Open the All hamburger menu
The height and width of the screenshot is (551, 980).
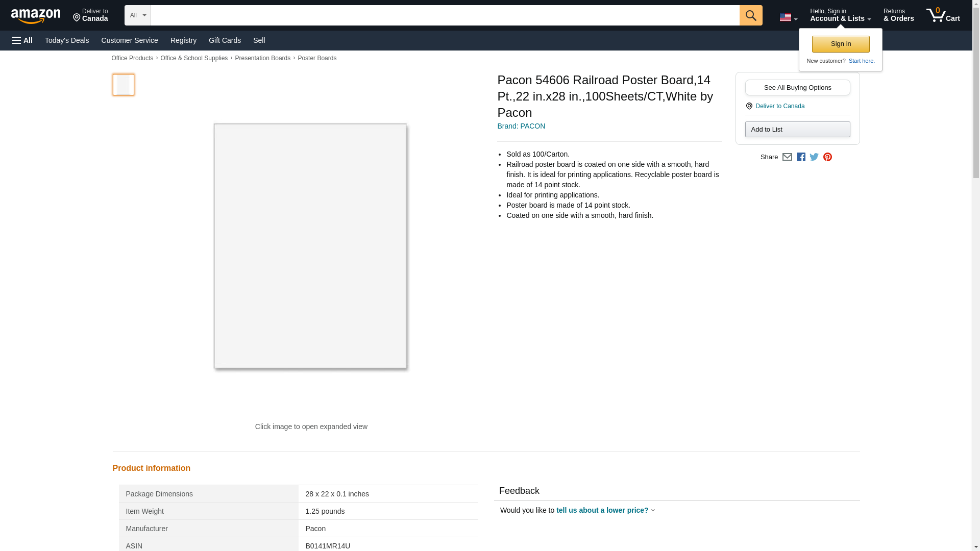point(22,40)
